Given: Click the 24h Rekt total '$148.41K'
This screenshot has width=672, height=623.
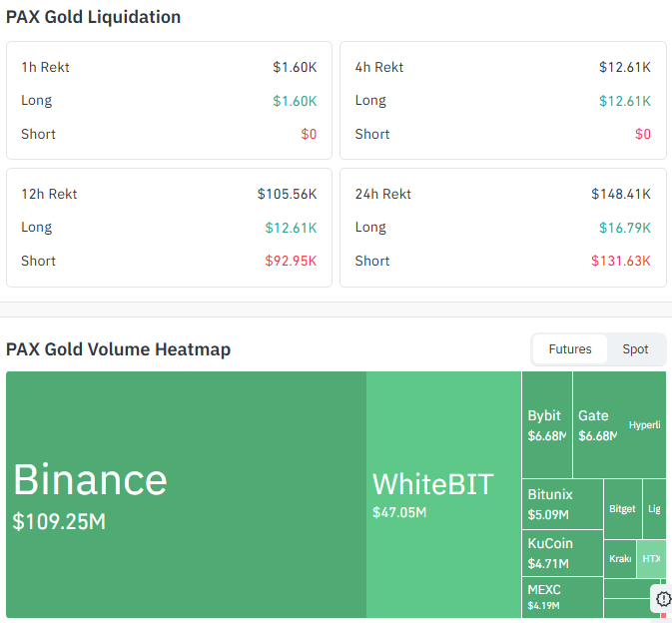Looking at the screenshot, I should coord(621,194).
